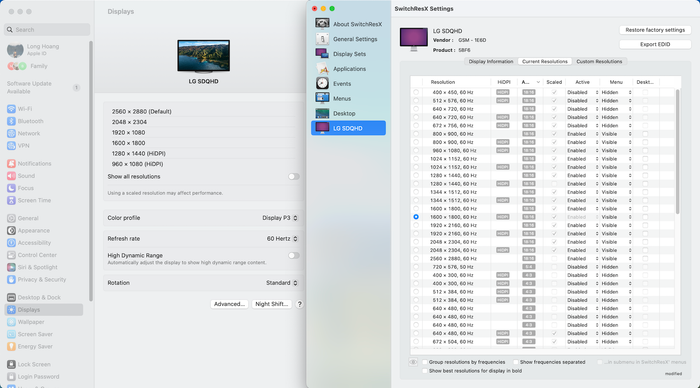Open Screen Time settings icon

[11, 200]
